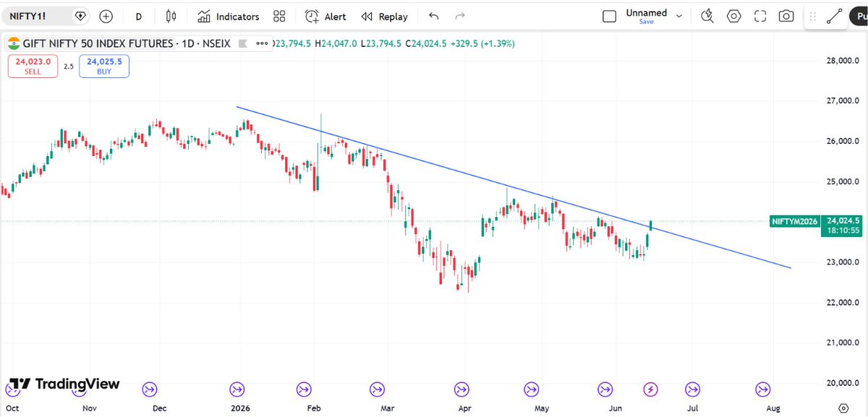Enter fullscreen mode
Viewport: 868px width, 417px height.
(x=760, y=16)
